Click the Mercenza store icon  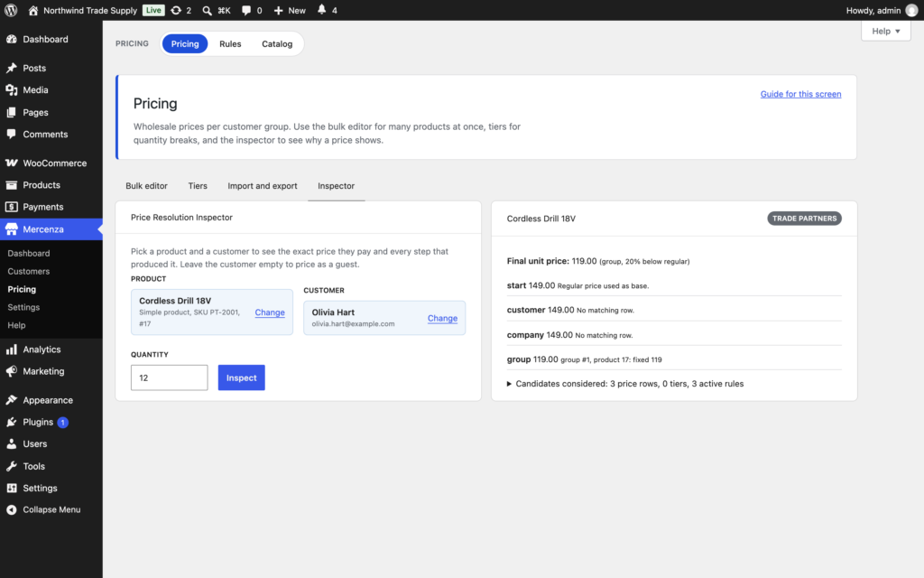coord(11,229)
